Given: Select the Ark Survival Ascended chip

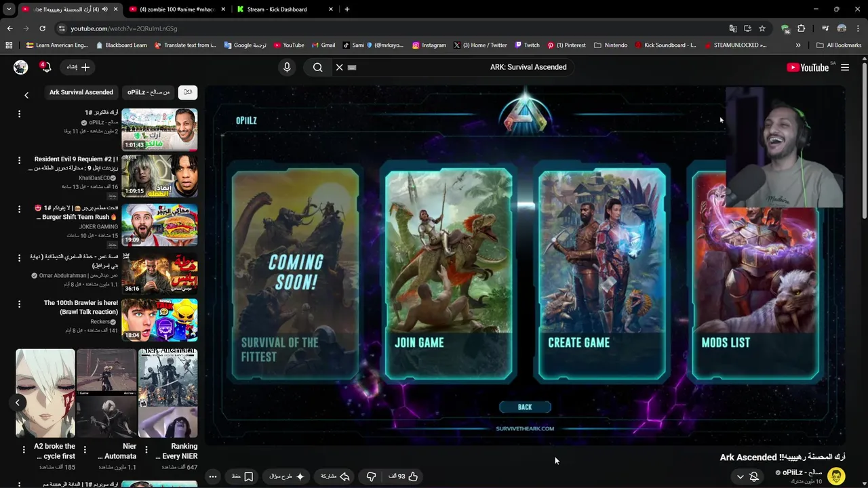Looking at the screenshot, I should [x=81, y=92].
